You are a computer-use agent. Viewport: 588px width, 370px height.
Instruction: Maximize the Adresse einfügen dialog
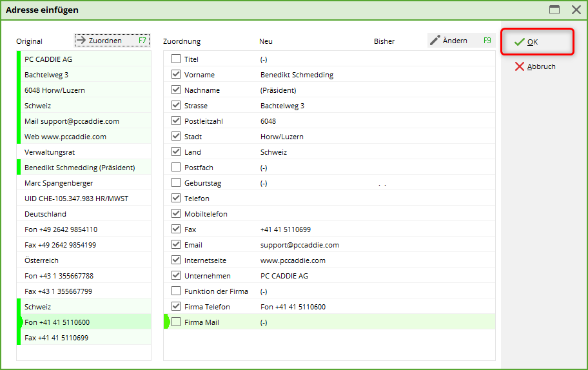(x=554, y=10)
